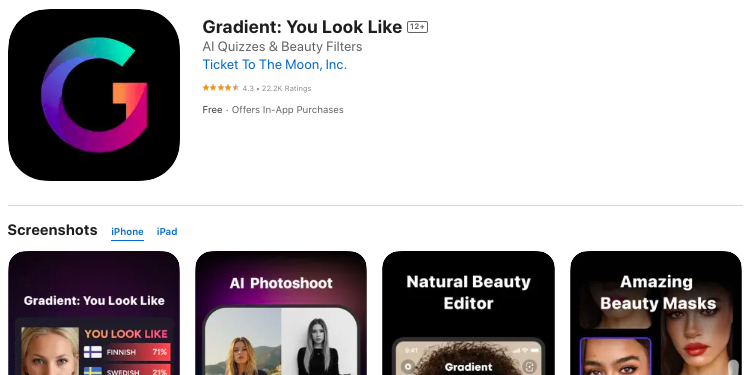
Task: Click the settings gear icon in Beauty Editor screenshot
Action: (409, 366)
